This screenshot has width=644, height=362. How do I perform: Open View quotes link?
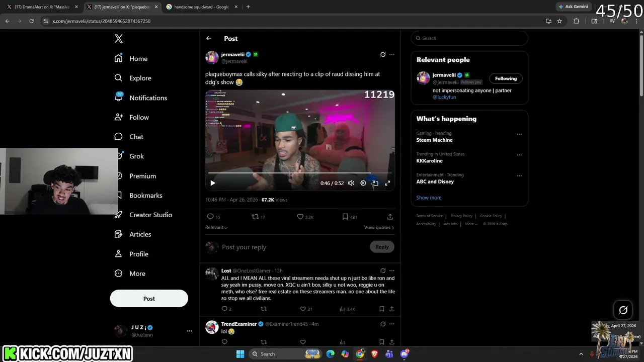point(379,227)
